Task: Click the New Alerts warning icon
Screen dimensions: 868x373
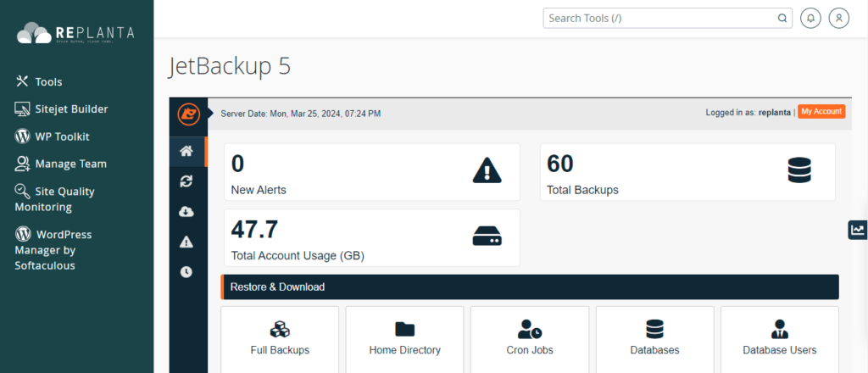Action: pyautogui.click(x=487, y=170)
